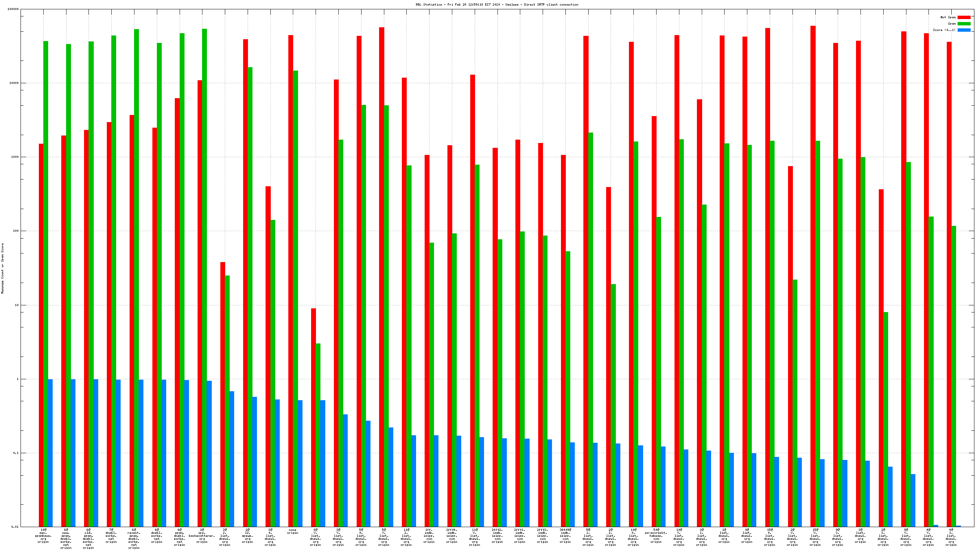Click the blue Score legend swatch
The image size is (980, 551).
964,30
